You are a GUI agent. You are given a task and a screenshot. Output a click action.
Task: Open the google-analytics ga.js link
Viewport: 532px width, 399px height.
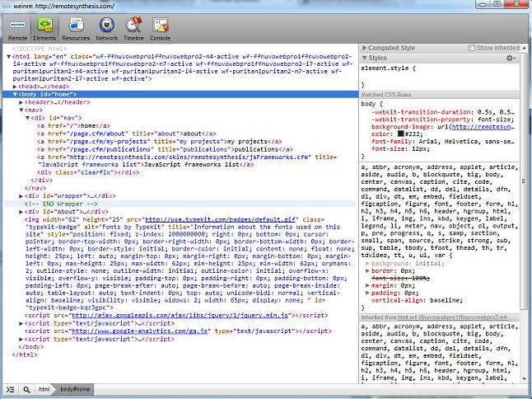pos(139,331)
